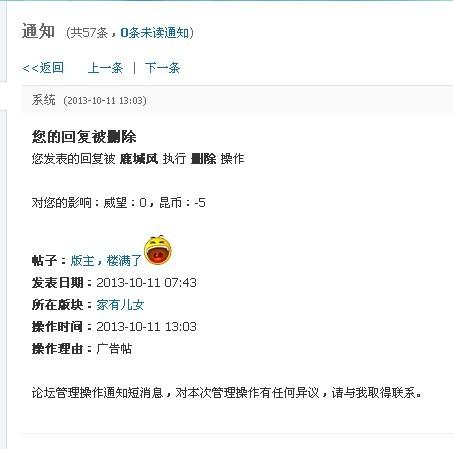Open the 家有儿女 board link
This screenshot has width=453, height=449.
[120, 305]
